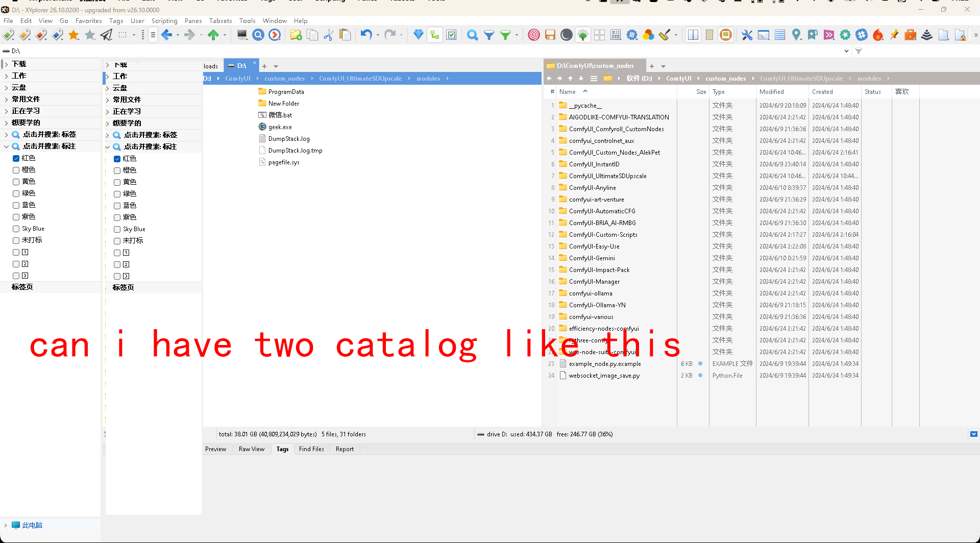Check the Sky Blue checkbox in second catalog

click(x=117, y=229)
